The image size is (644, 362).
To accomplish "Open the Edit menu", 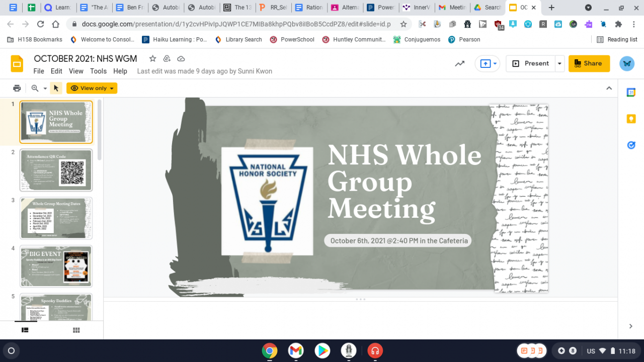I will tap(56, 71).
